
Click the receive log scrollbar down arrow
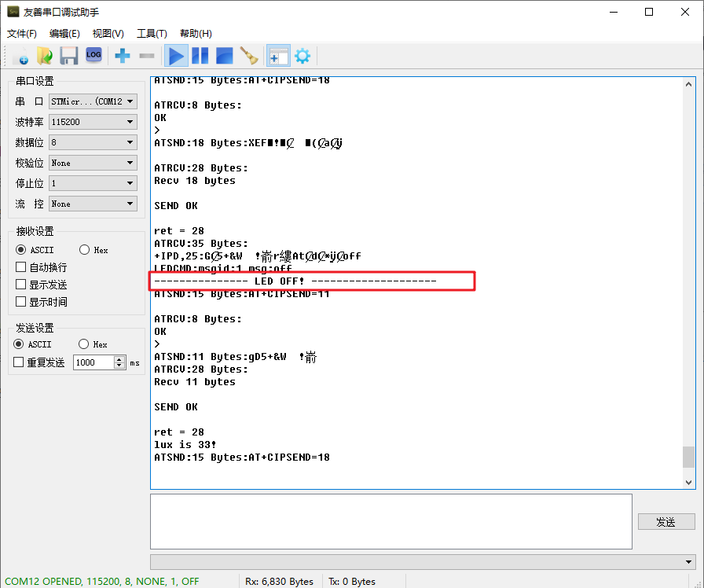(688, 483)
